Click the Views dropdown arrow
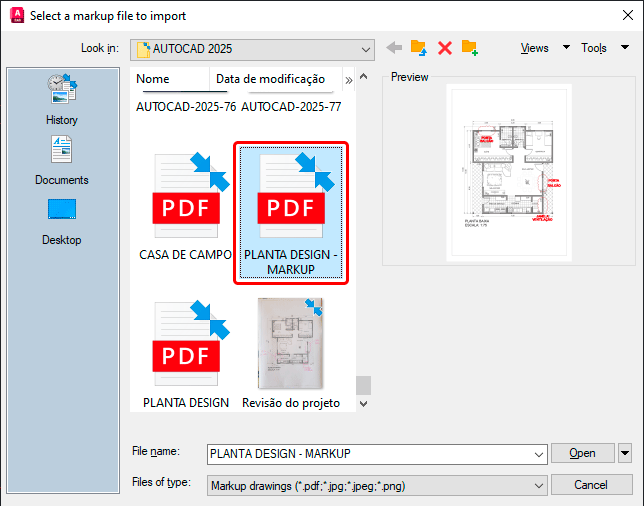This screenshot has height=506, width=644. (x=566, y=47)
